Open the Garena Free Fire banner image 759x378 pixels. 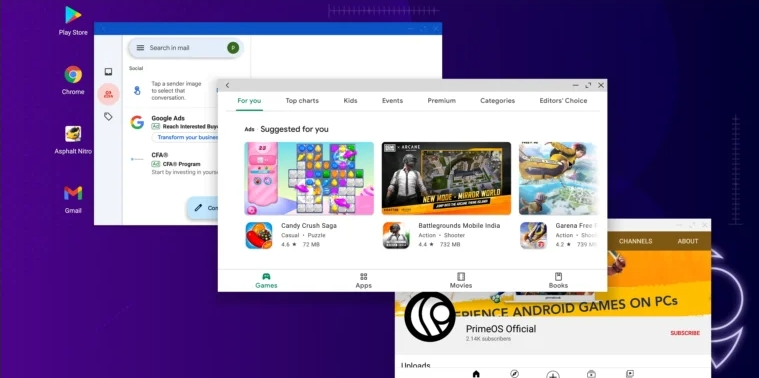(559, 178)
